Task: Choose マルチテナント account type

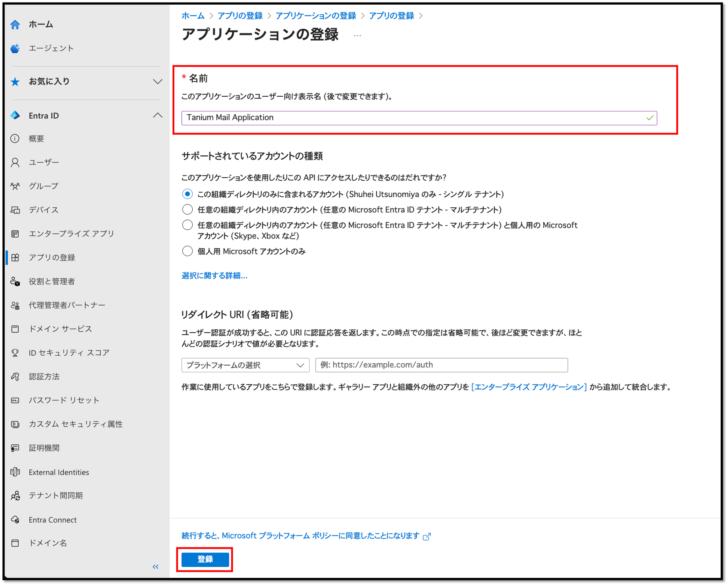Action: point(187,210)
